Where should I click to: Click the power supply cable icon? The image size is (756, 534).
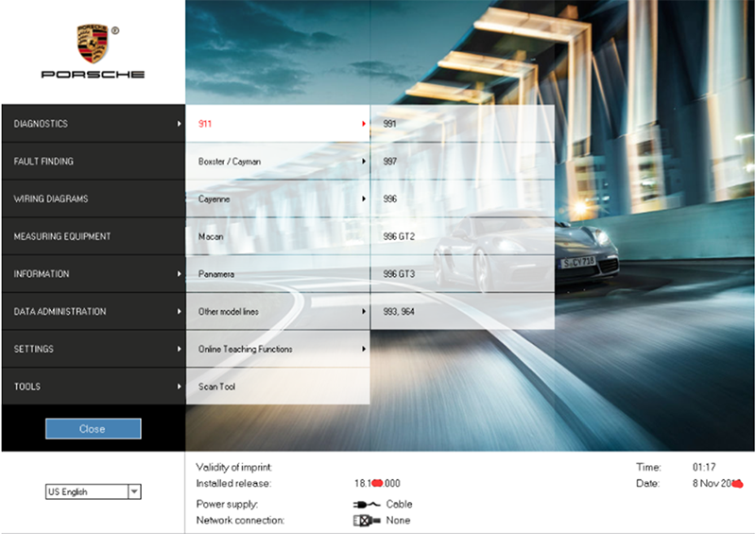(366, 505)
